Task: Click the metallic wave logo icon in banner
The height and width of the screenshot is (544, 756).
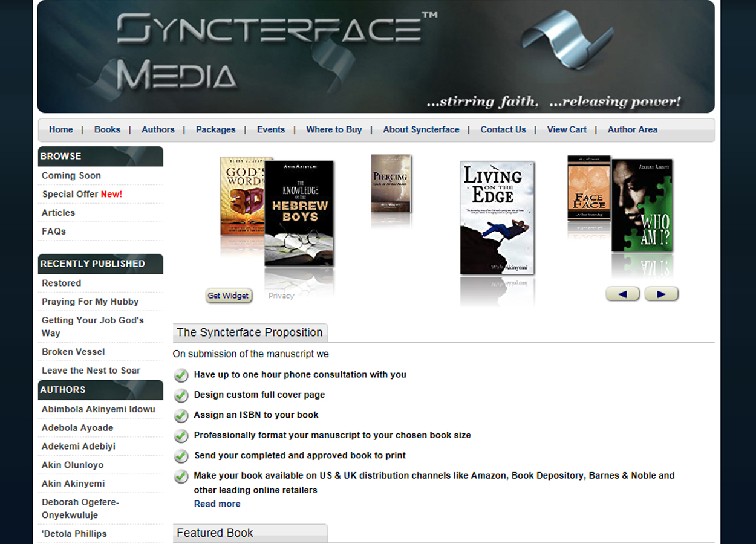Action: (567, 39)
